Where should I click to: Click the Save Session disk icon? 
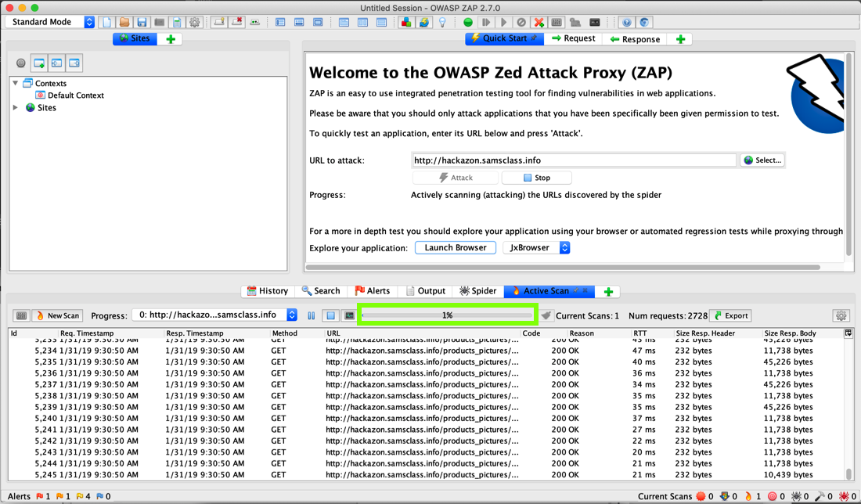click(142, 22)
